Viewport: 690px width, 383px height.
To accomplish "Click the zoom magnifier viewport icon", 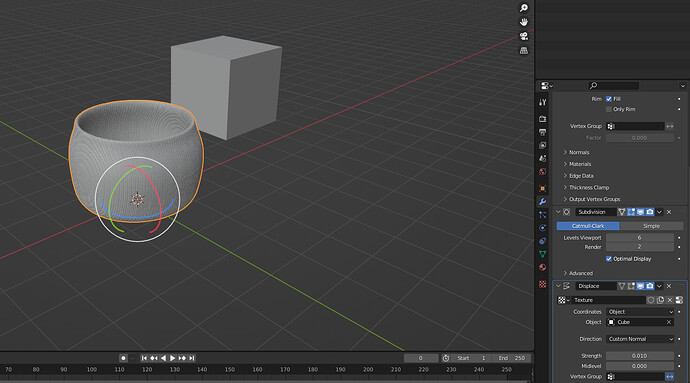I will (x=524, y=8).
